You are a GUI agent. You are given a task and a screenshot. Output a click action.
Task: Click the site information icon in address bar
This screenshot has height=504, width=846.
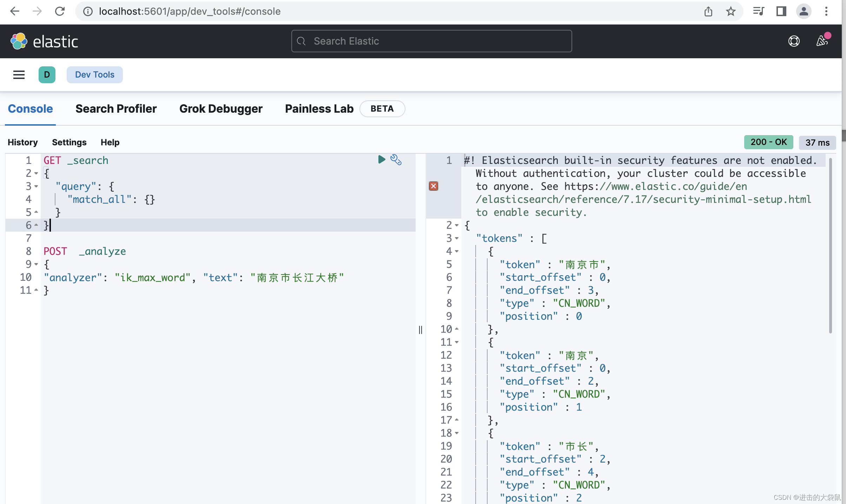tap(88, 12)
